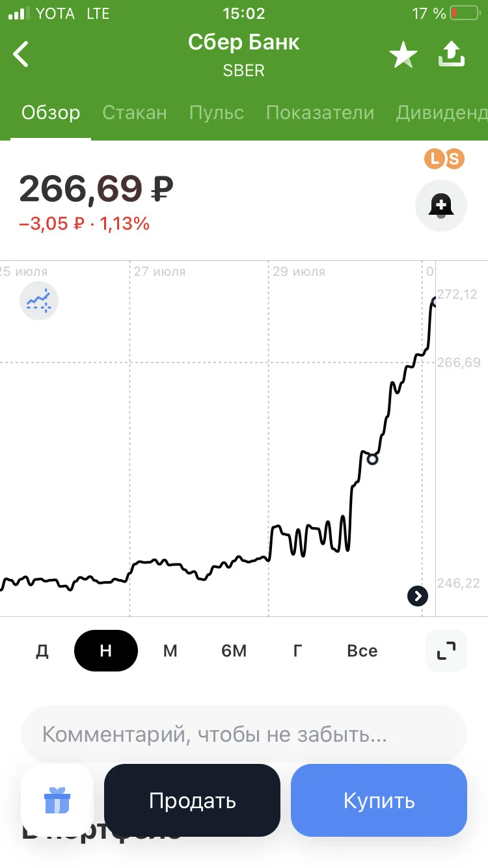Open the gift box icon

point(57,800)
